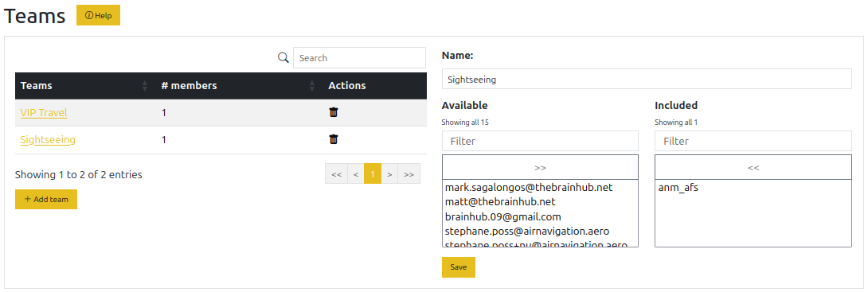Viewport: 868px width, 292px height.
Task: Remove all included users with << button
Action: pos(753,167)
